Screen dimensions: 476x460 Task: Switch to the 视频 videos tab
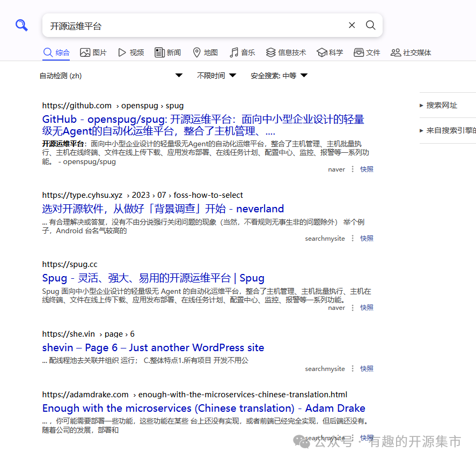[x=131, y=53]
